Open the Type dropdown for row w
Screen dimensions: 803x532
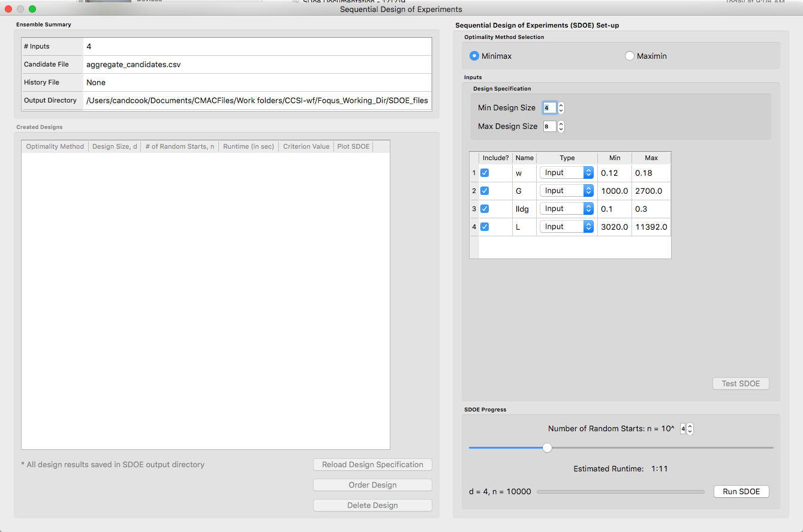click(566, 173)
